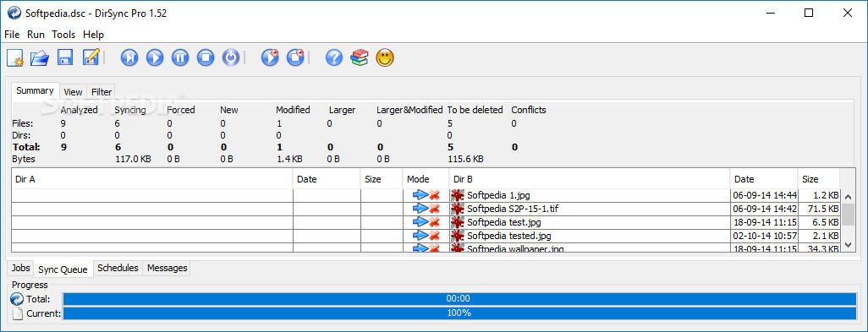The height and width of the screenshot is (332, 868).
Task: Click the edit notepad pencil icon
Action: (91, 57)
